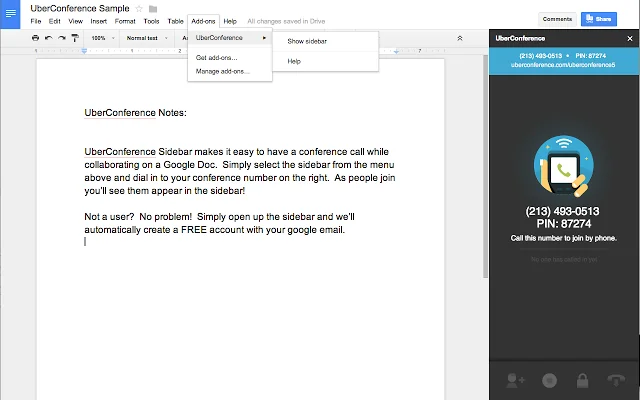Select the Paint format tool

pos(75,38)
